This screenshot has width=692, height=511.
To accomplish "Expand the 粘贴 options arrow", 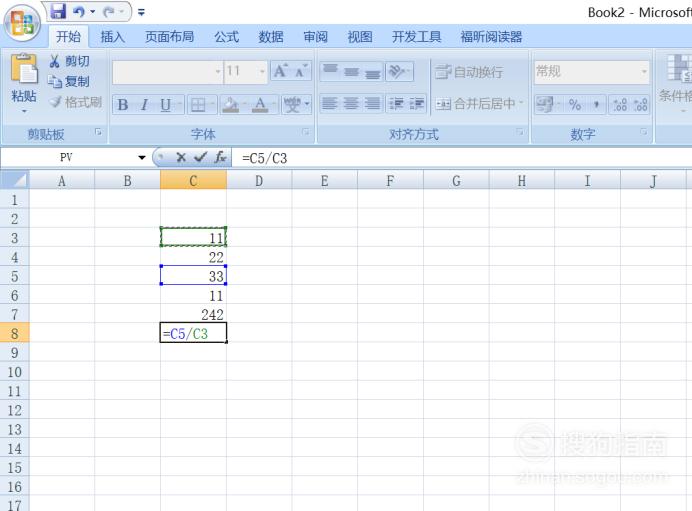I will 24,111.
